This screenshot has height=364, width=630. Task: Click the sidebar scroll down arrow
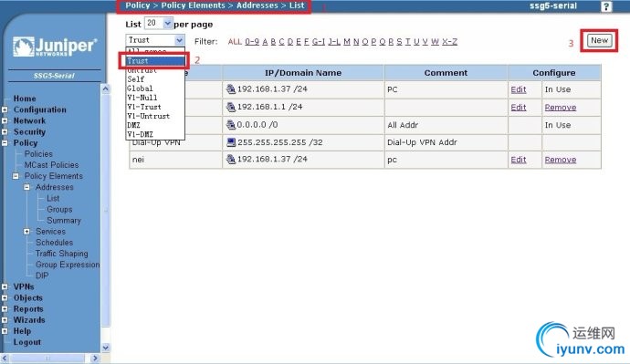pos(105,348)
